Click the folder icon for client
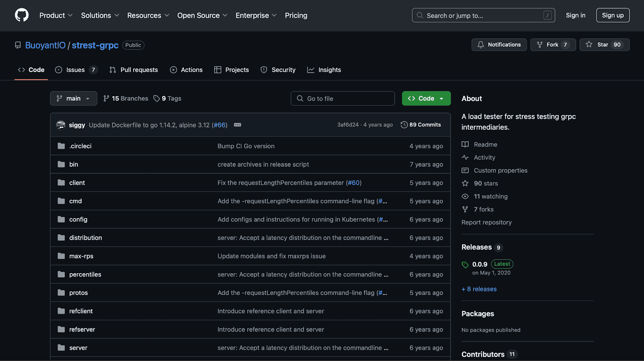Image resolution: width=644 pixels, height=361 pixels. click(x=61, y=183)
